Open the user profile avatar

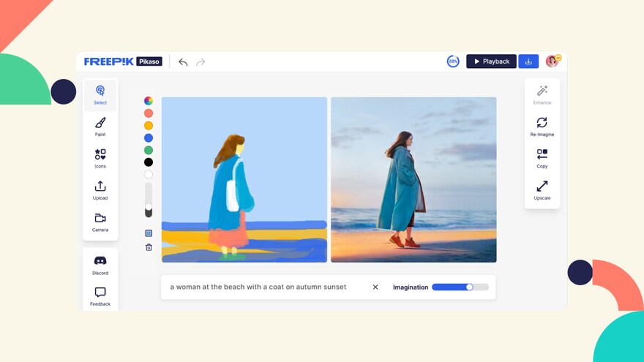tap(553, 61)
